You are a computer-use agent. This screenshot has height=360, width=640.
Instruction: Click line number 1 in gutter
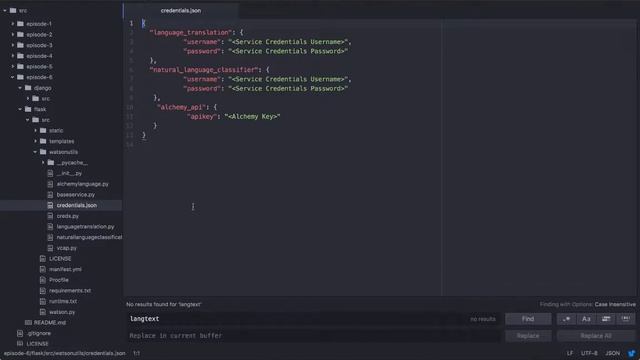(x=131, y=23)
